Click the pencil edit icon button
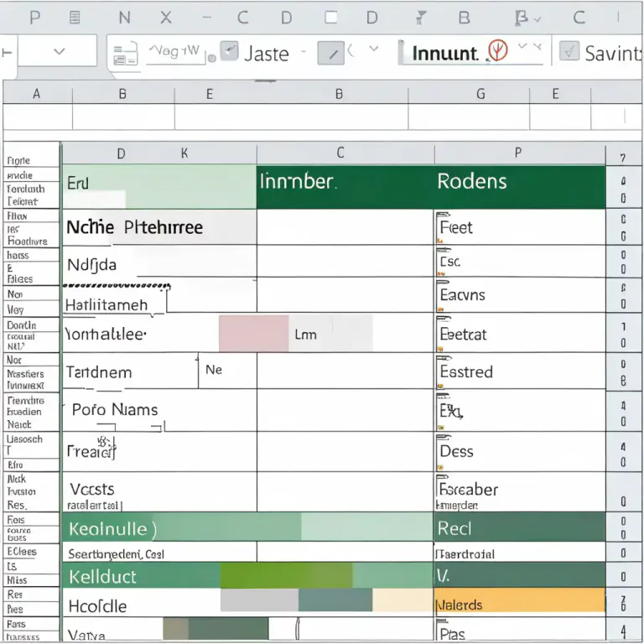Image resolution: width=644 pixels, height=644 pixels. pos(330,53)
